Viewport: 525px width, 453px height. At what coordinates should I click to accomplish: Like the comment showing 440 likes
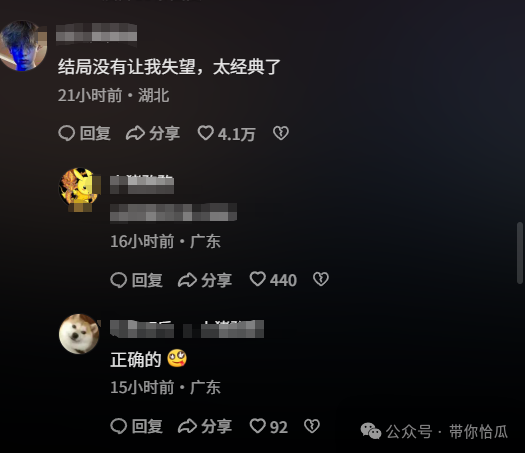pos(273,280)
